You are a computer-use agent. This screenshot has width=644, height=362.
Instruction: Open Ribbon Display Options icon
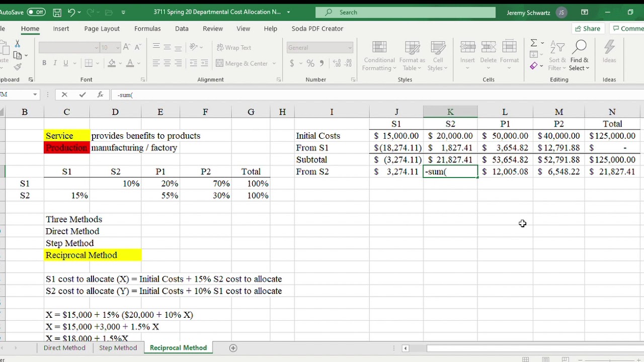tap(585, 12)
